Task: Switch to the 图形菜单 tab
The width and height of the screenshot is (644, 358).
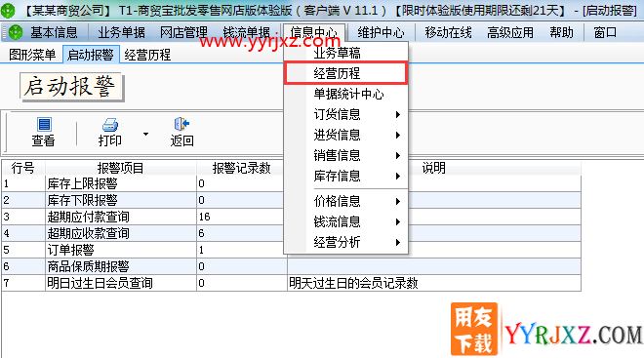Action: pyautogui.click(x=32, y=55)
